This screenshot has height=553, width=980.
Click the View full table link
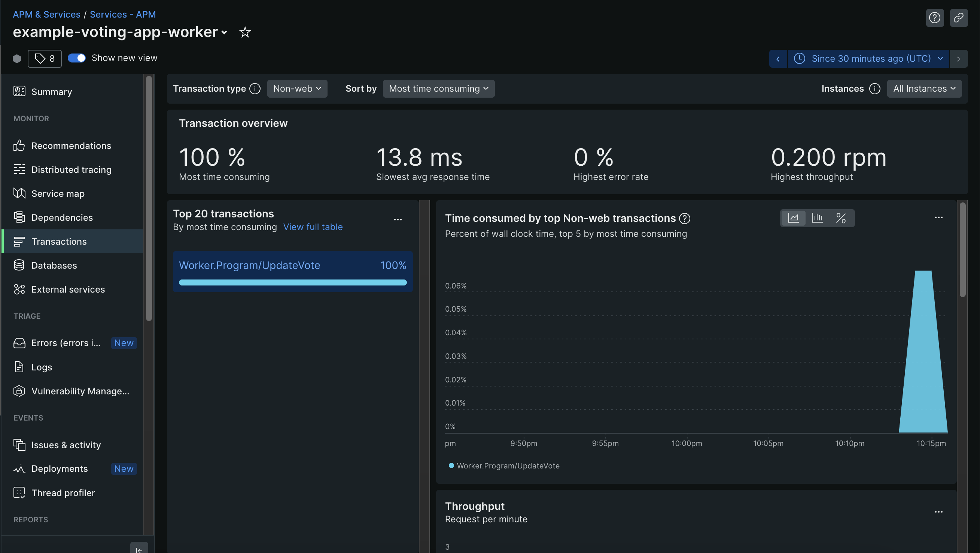point(312,227)
